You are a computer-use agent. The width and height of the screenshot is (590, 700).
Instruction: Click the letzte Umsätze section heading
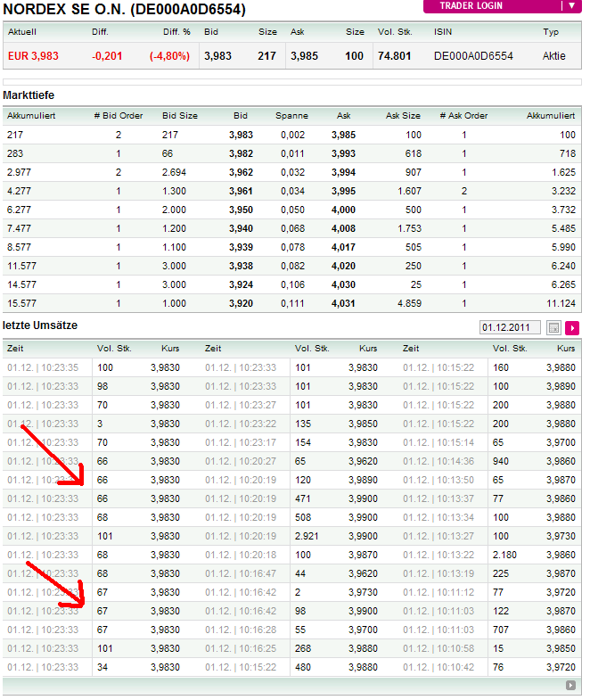(x=40, y=325)
